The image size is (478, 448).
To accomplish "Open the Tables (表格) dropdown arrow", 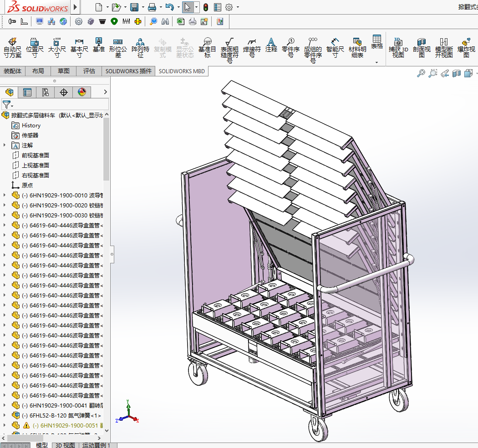I will 377,62.
